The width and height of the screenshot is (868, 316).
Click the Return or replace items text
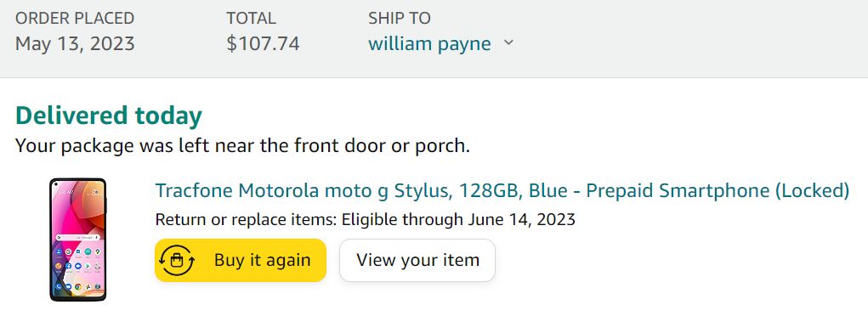click(246, 220)
